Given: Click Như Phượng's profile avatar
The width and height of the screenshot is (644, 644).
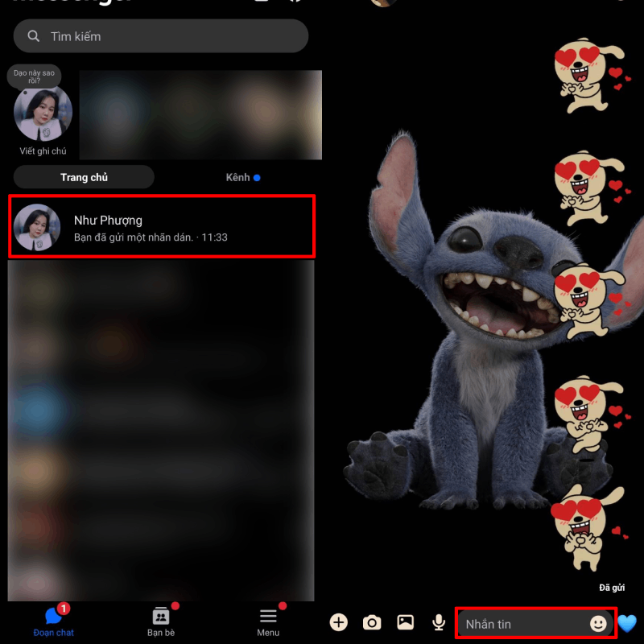Looking at the screenshot, I should coord(38,228).
